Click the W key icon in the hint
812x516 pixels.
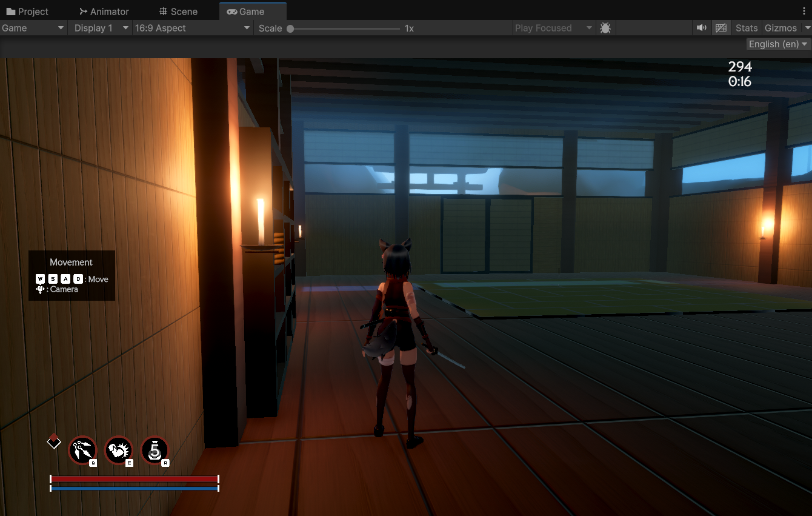tap(40, 279)
